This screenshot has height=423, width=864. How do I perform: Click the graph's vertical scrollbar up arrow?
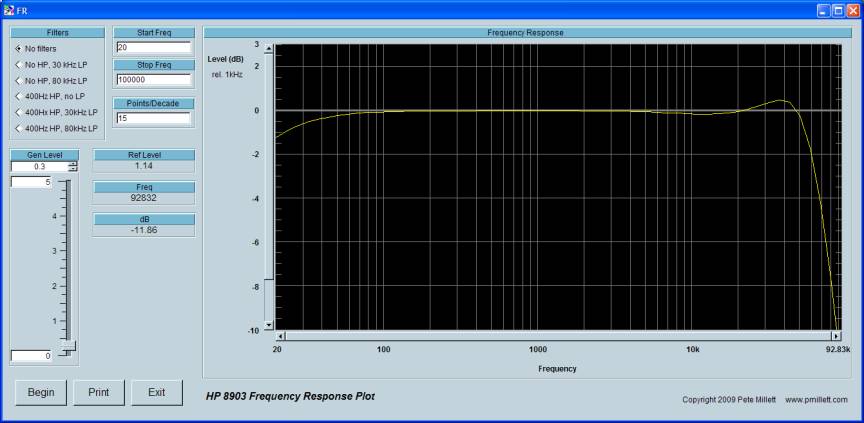tap(268, 47)
